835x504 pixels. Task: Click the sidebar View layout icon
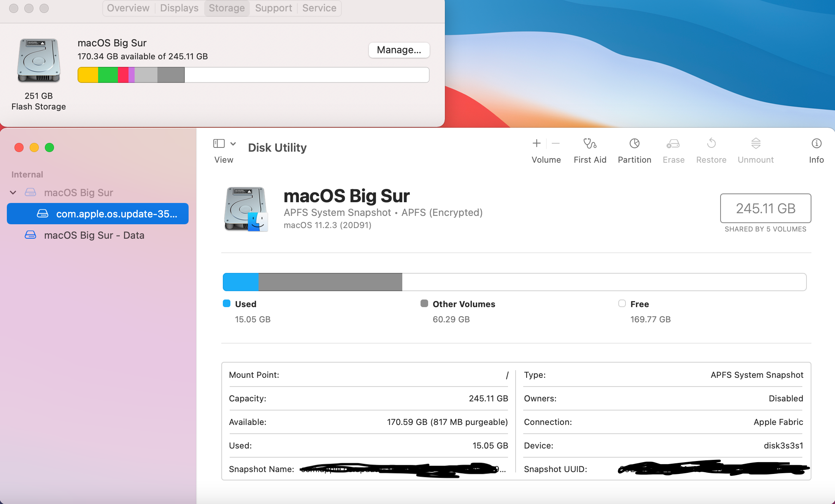pyautogui.click(x=219, y=143)
